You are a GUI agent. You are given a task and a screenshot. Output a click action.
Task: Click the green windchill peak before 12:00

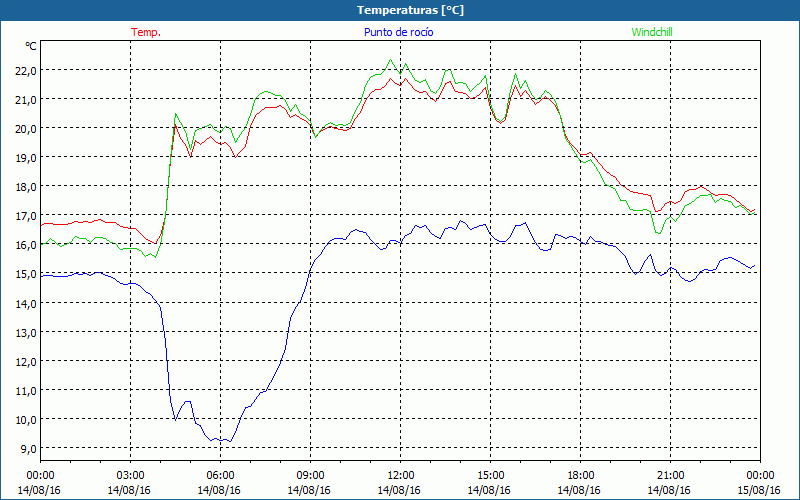(391, 60)
